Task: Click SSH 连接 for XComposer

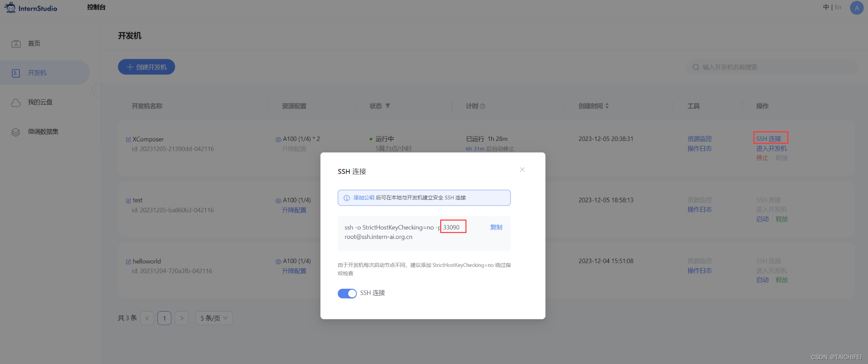Action: tap(769, 139)
